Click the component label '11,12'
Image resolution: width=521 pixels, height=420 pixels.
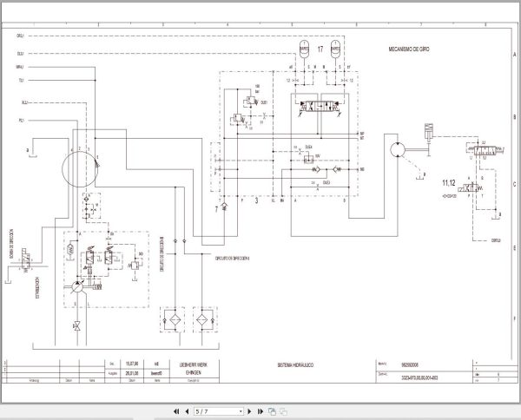(x=449, y=183)
